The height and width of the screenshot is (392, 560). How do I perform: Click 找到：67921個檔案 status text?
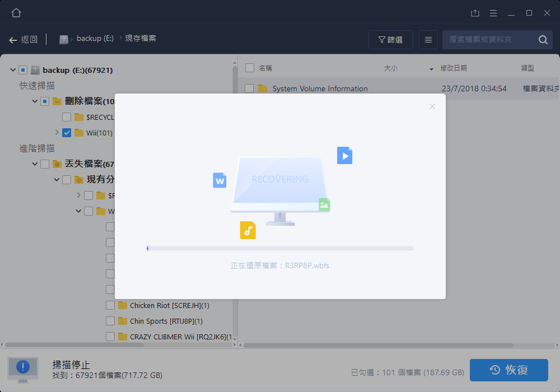[x=108, y=375]
